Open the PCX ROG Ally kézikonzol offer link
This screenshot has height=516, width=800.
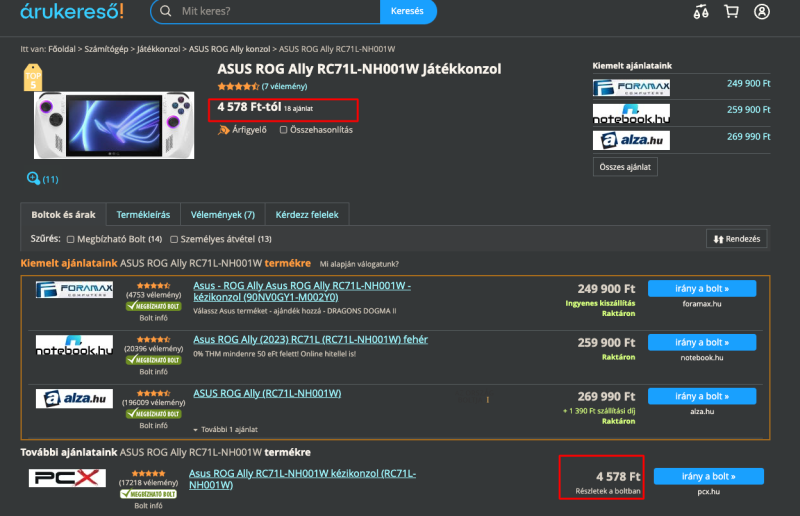click(x=303, y=479)
